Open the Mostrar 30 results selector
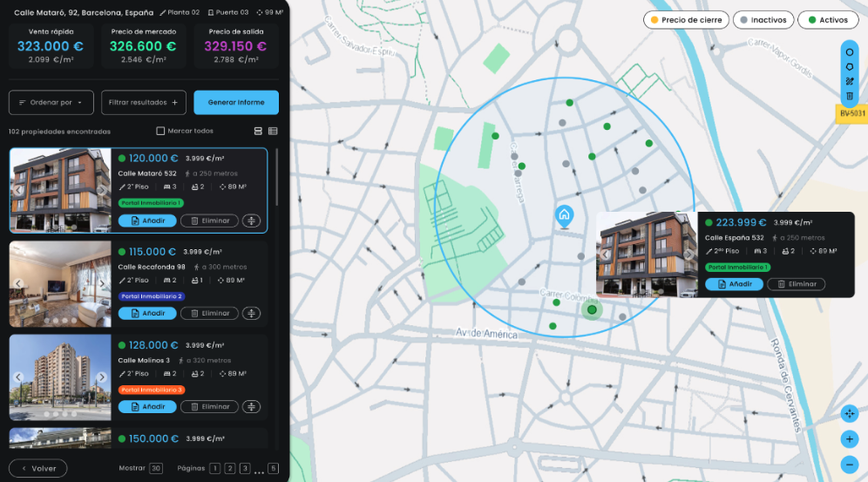Image resolution: width=868 pixels, height=482 pixels. click(156, 468)
